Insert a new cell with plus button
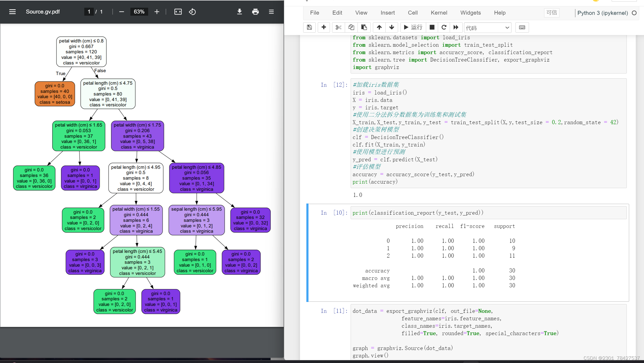Screen dimensions: 644x363 tap(324, 27)
